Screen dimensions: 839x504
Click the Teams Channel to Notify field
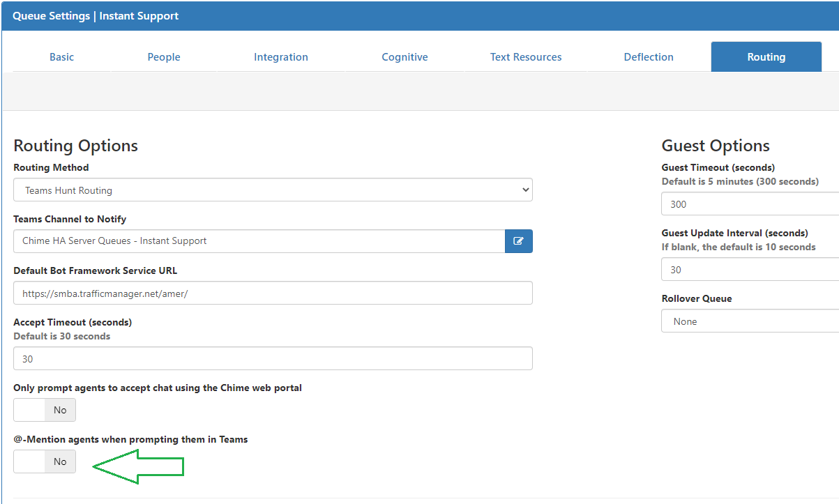(259, 241)
